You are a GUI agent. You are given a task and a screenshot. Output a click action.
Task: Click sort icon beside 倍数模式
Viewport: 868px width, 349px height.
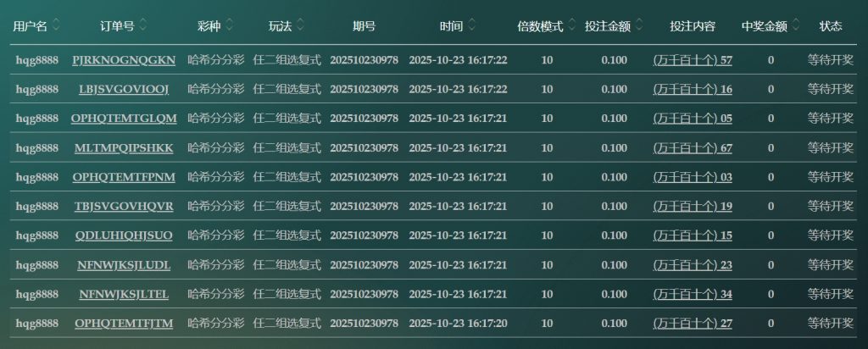tap(571, 25)
